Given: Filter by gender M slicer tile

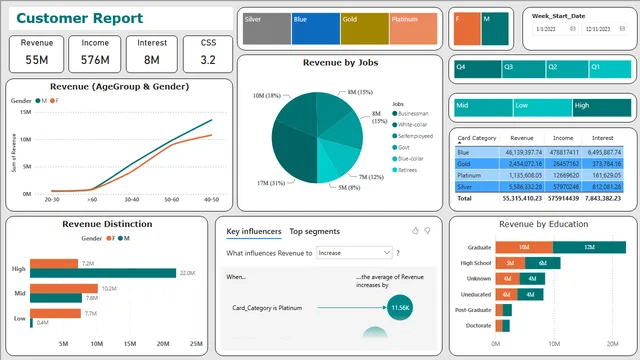Looking at the screenshot, I should point(495,29).
